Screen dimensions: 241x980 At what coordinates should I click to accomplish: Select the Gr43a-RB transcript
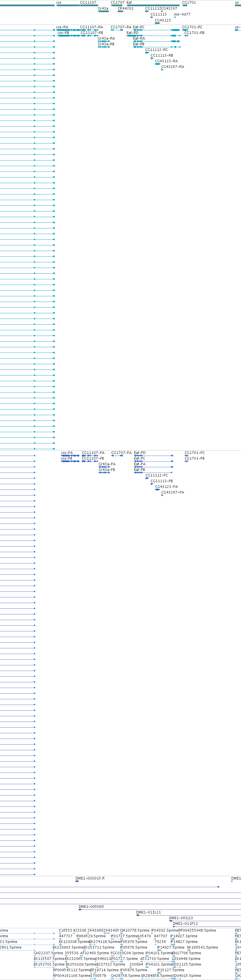point(104,47)
